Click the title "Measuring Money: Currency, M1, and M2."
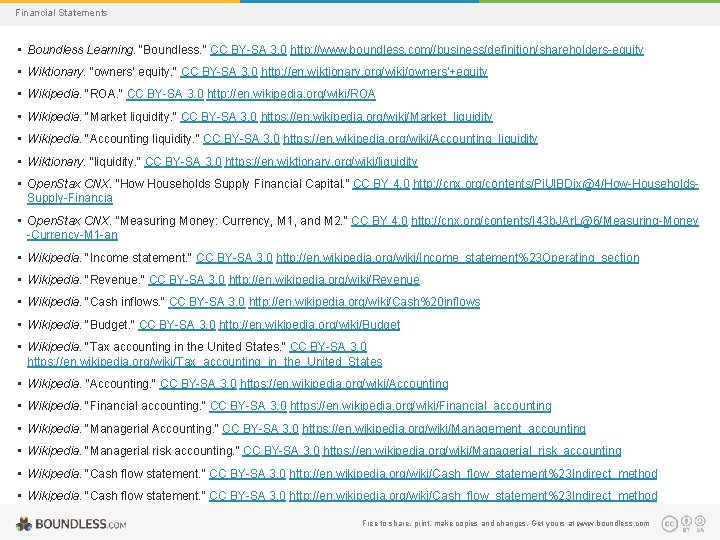The height and width of the screenshot is (540, 720). coord(231,221)
